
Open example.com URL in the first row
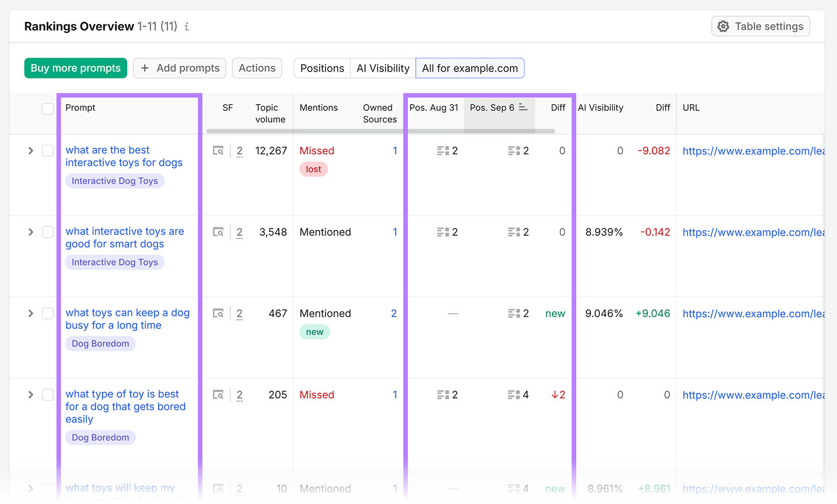[x=753, y=151]
